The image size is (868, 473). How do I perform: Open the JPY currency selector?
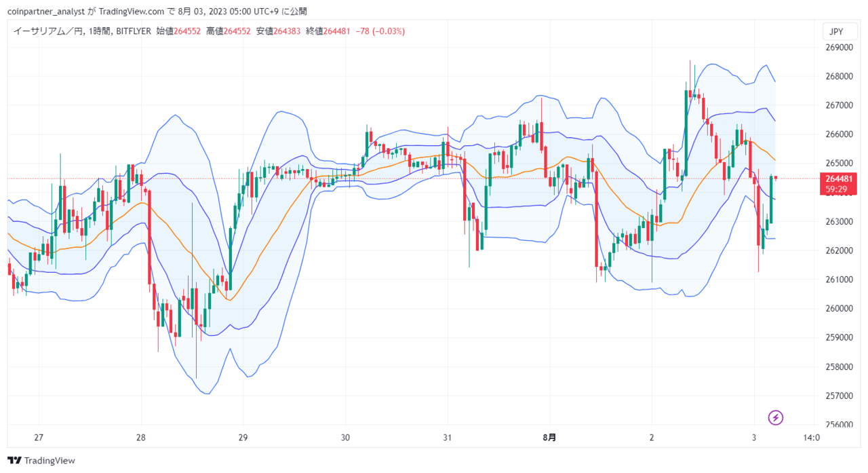click(836, 31)
